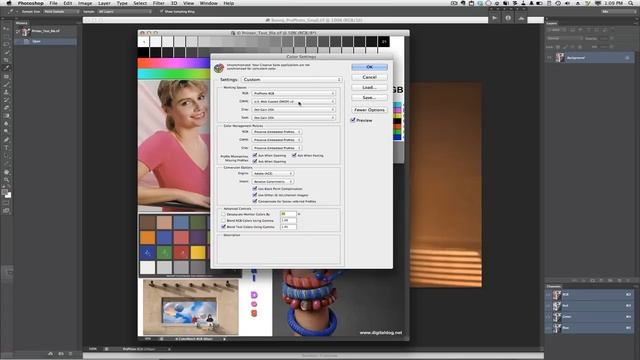Click the Load... button
The image size is (640, 360).
point(369,87)
